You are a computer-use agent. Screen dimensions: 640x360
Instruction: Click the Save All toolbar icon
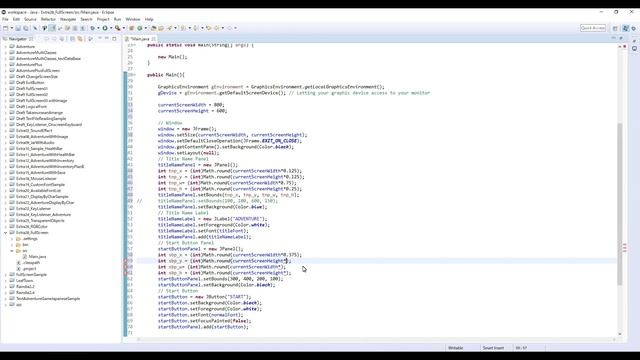click(26, 28)
